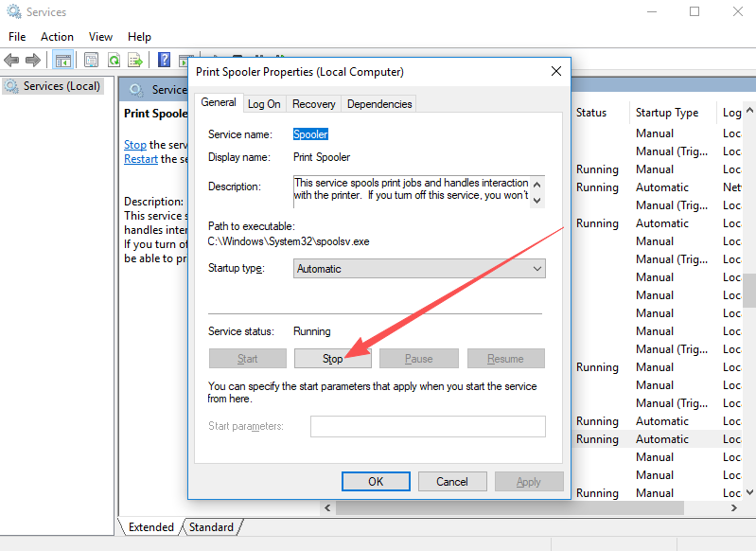Viewport: 756px width, 551px height.
Task: Click the vertical scrollbar thumb in the services list
Action: (x=749, y=291)
